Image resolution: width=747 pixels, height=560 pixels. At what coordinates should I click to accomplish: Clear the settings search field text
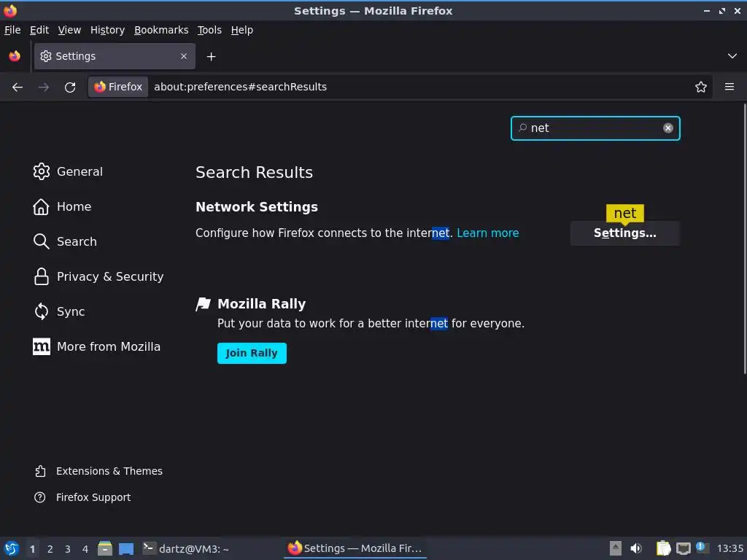(668, 128)
